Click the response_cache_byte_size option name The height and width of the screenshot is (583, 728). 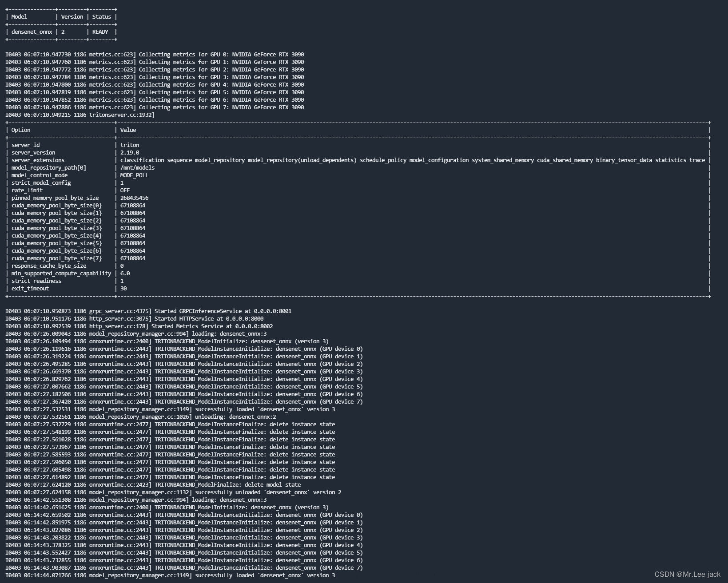pyautogui.click(x=49, y=266)
